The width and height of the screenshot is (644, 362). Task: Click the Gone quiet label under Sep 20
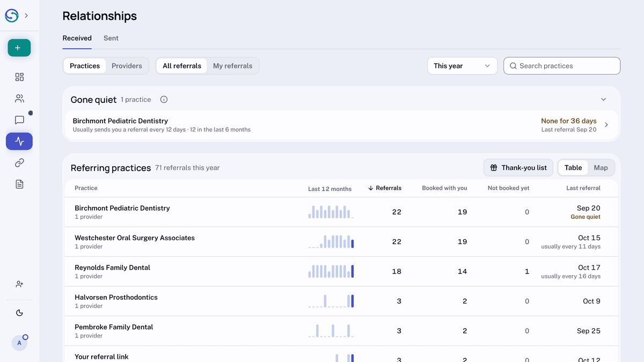[x=586, y=217]
